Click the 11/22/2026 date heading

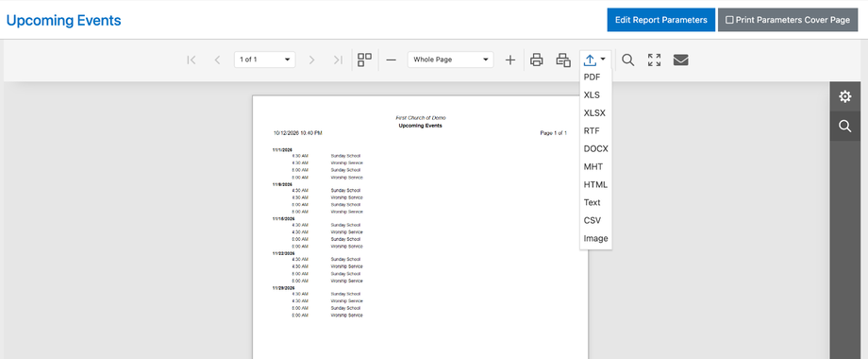pos(283,253)
